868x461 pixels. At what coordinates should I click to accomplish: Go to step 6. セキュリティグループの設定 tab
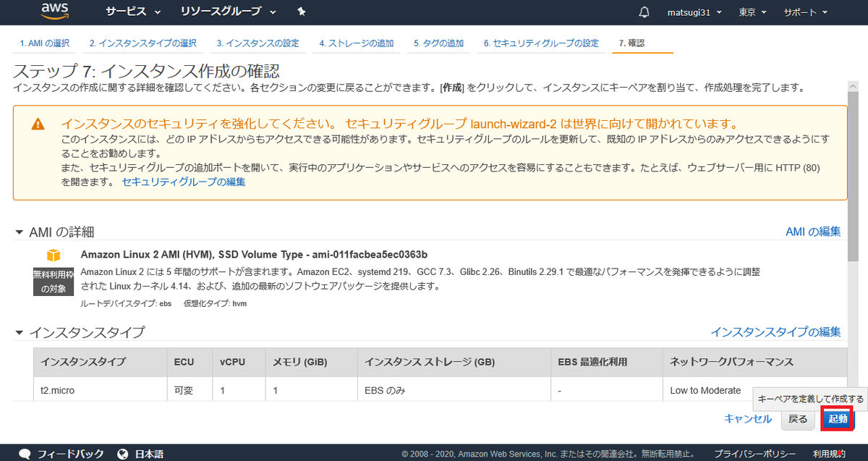tap(542, 43)
